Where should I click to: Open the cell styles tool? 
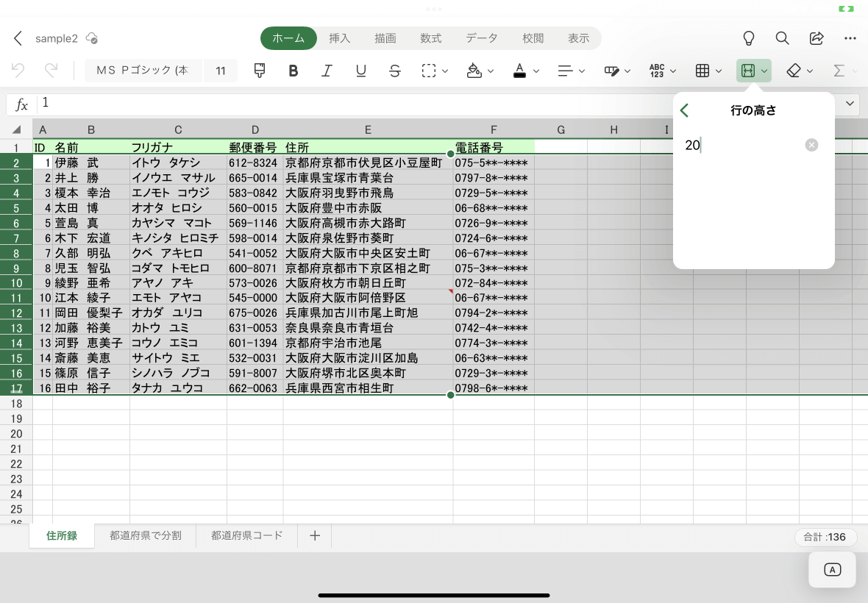611,71
